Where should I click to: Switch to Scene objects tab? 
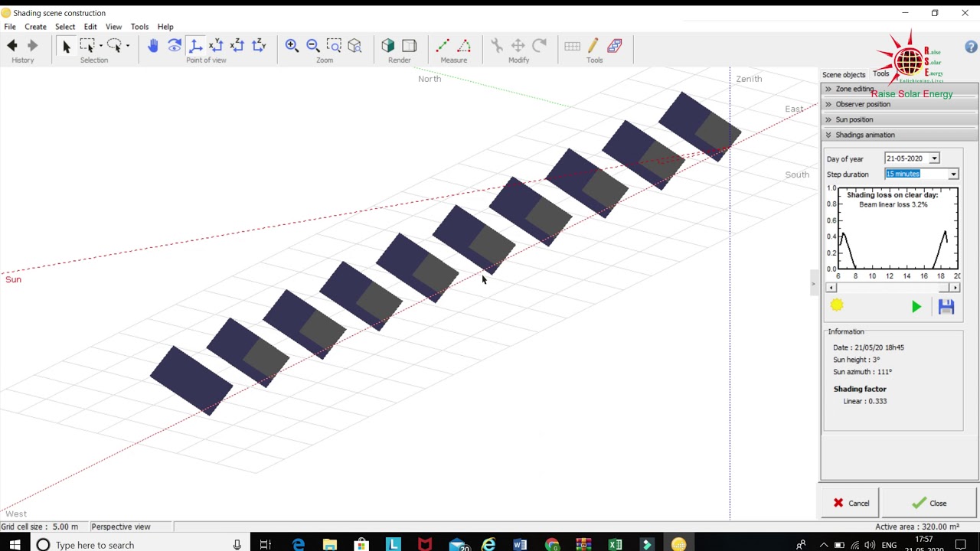point(844,74)
